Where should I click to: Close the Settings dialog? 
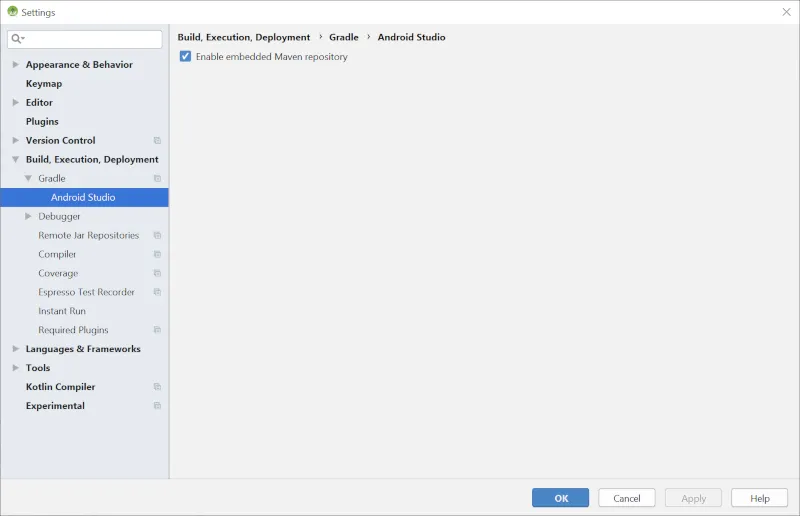click(786, 12)
